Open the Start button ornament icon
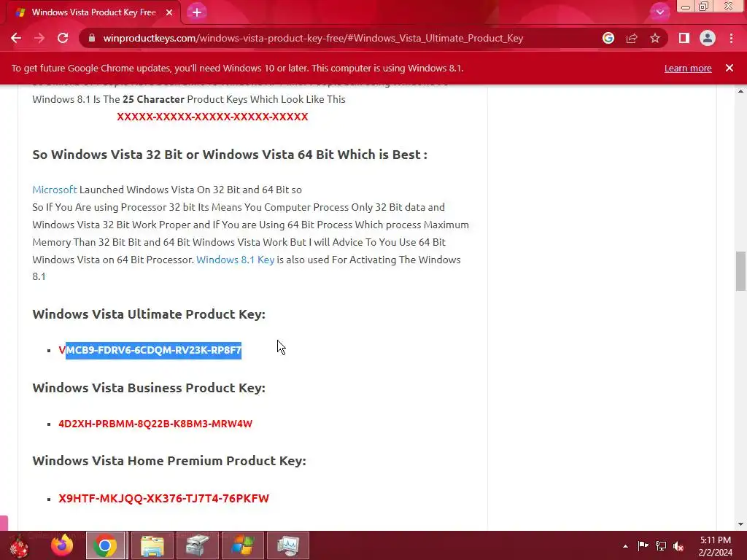 click(x=19, y=545)
